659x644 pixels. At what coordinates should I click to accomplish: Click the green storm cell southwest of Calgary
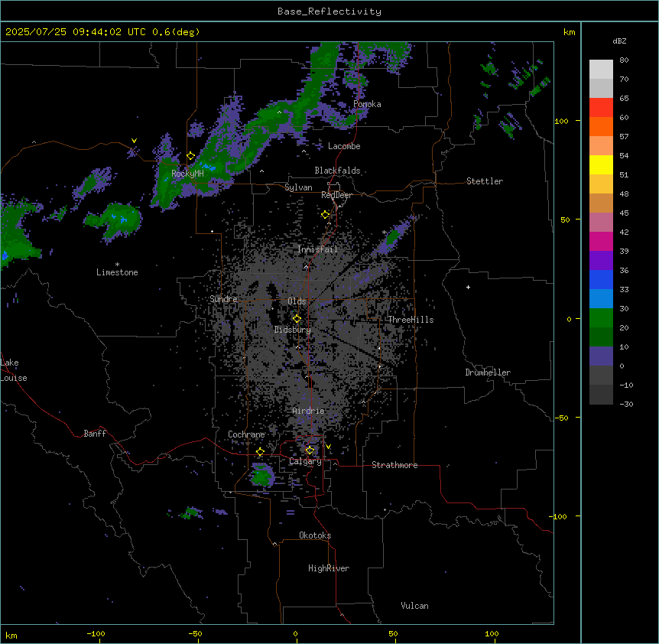tap(262, 475)
